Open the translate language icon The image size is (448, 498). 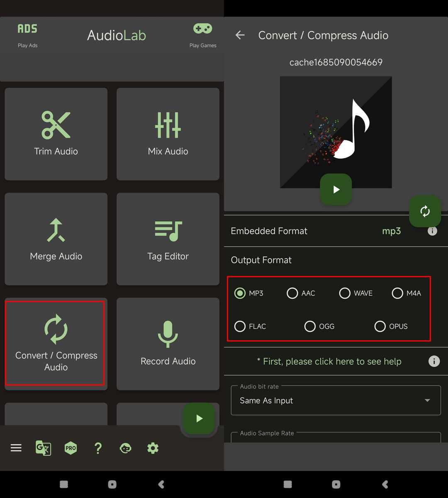click(43, 448)
